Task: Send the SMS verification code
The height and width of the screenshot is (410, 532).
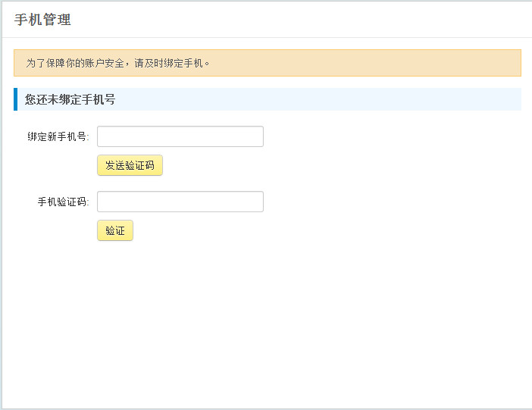Action: (130, 165)
